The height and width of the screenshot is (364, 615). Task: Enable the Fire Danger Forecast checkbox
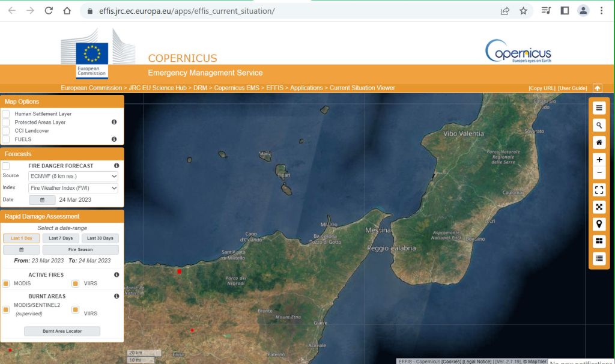[6, 166]
